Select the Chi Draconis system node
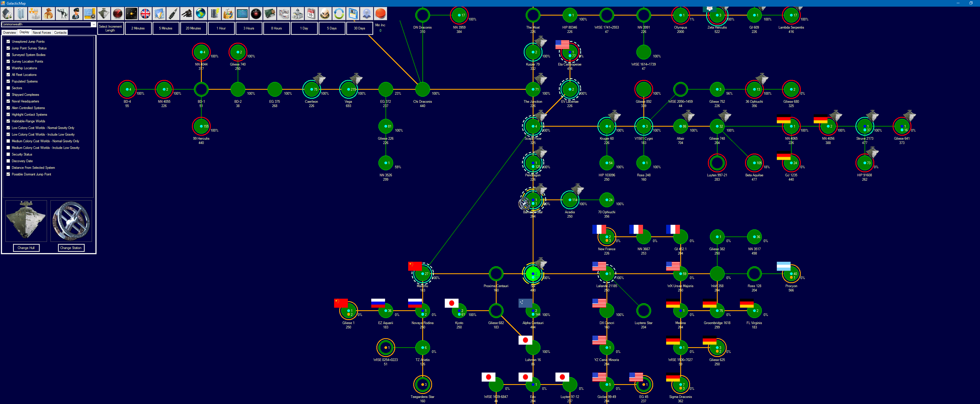Viewport: 980px width, 404px height. tap(422, 89)
